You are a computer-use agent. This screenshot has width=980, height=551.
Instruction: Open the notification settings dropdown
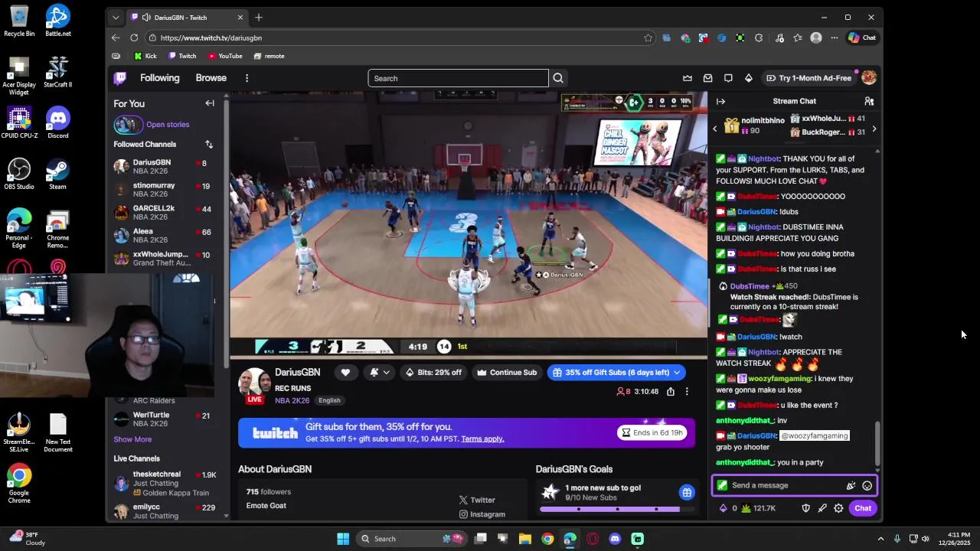(380, 373)
